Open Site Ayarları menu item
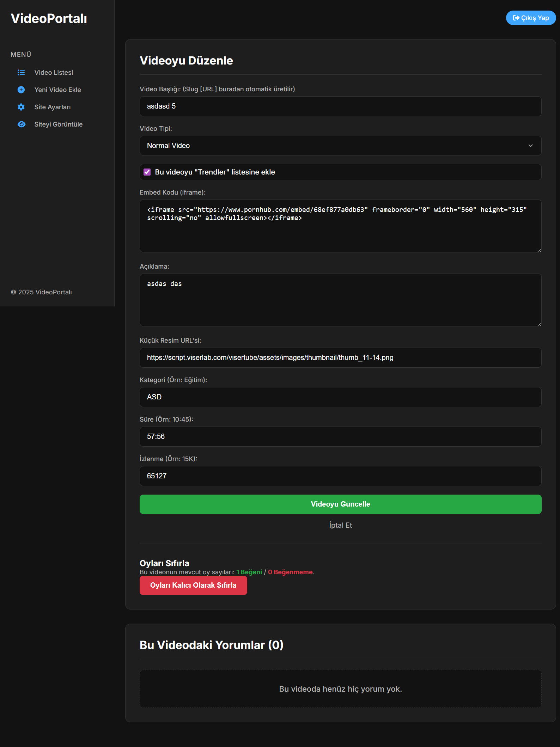This screenshot has height=747, width=560. (53, 107)
